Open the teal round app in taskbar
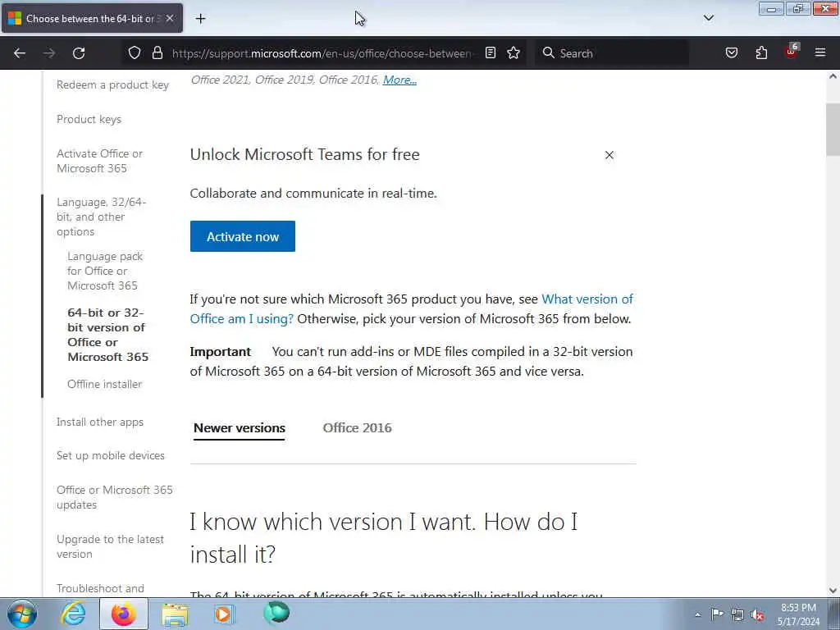This screenshot has height=630, width=840. [x=276, y=613]
